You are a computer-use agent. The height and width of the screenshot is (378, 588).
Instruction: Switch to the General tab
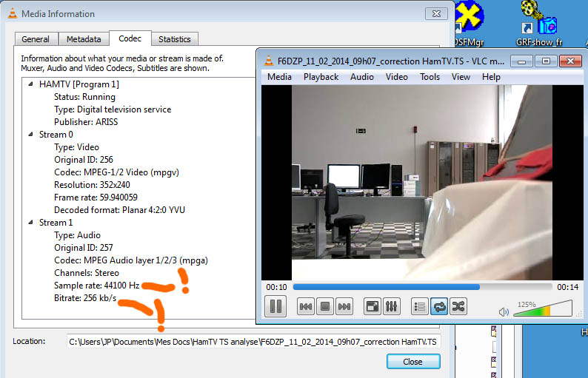[36, 39]
